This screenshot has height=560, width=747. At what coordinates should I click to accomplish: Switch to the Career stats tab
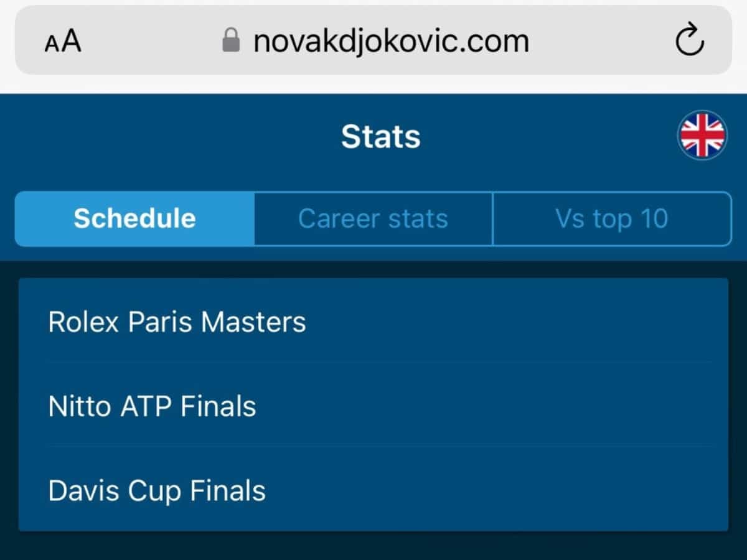373,218
